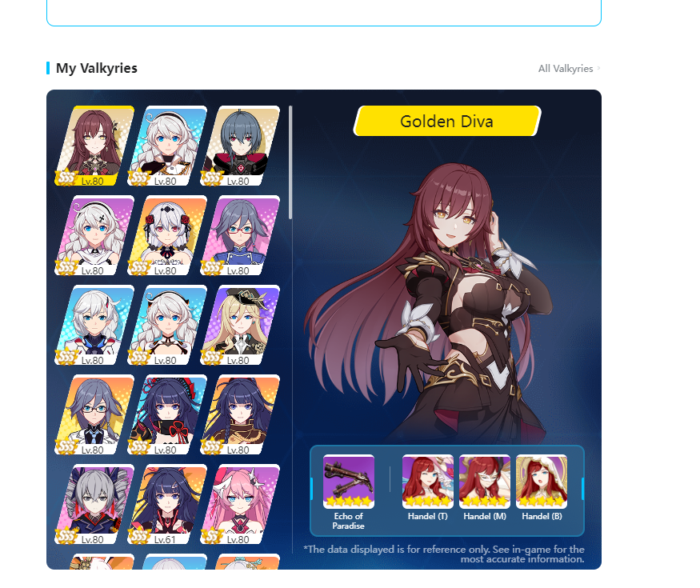Select the white-haired valkyrie with rose headdress
This screenshot has width=700, height=588.
tap(167, 235)
